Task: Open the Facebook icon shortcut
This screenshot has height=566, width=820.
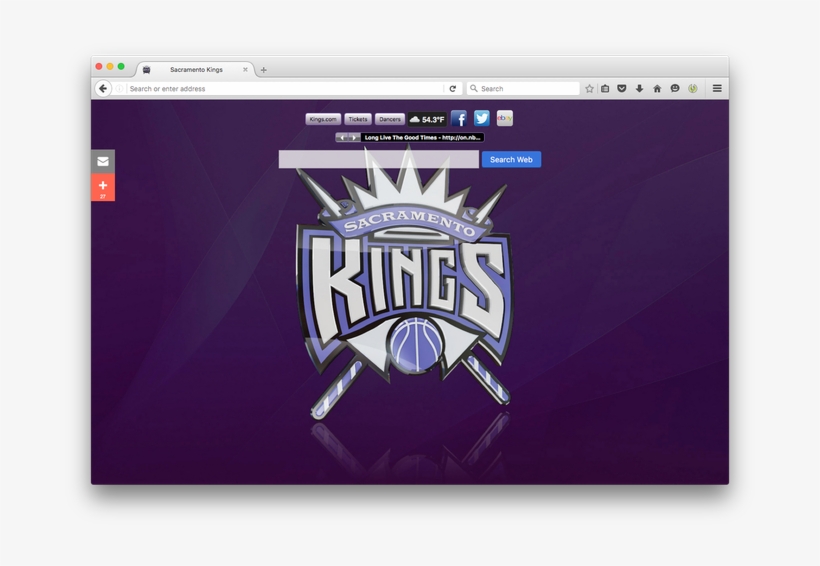Action: click(459, 119)
